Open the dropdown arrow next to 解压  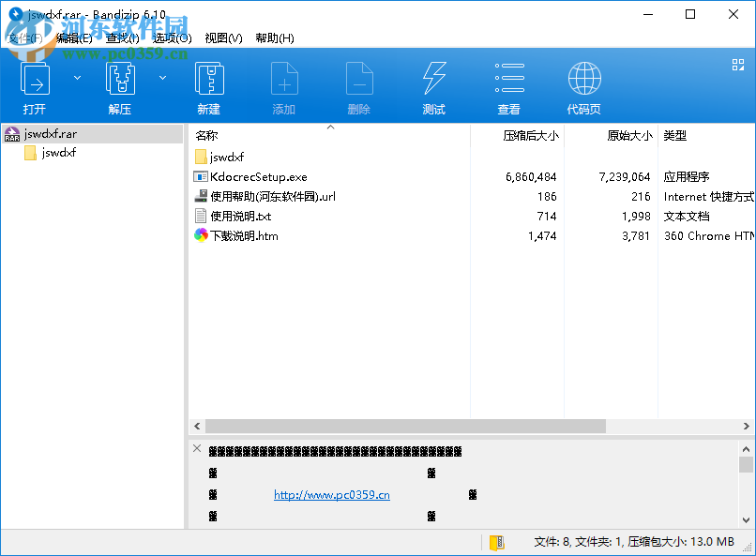click(x=161, y=77)
